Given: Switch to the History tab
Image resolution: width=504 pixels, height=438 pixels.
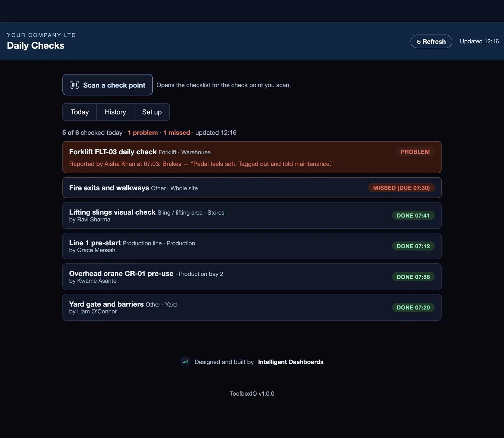Looking at the screenshot, I should click(115, 112).
